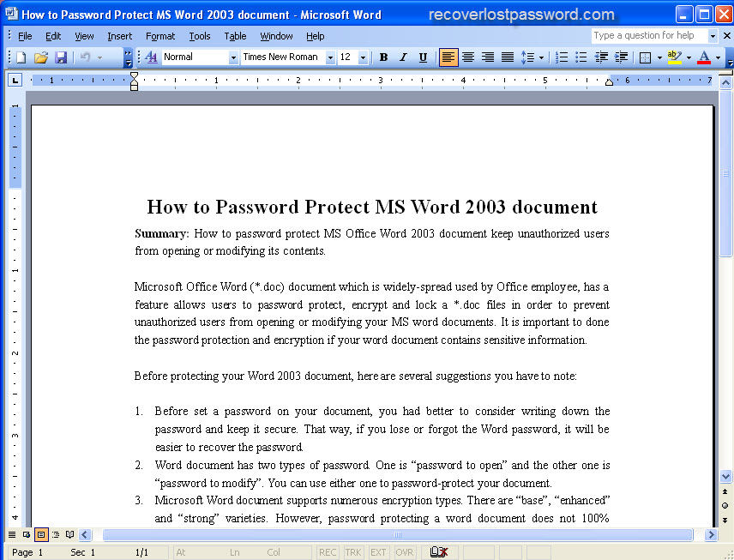Switch to Reading Layout view
Screen dimensions: 734x560
point(70,534)
